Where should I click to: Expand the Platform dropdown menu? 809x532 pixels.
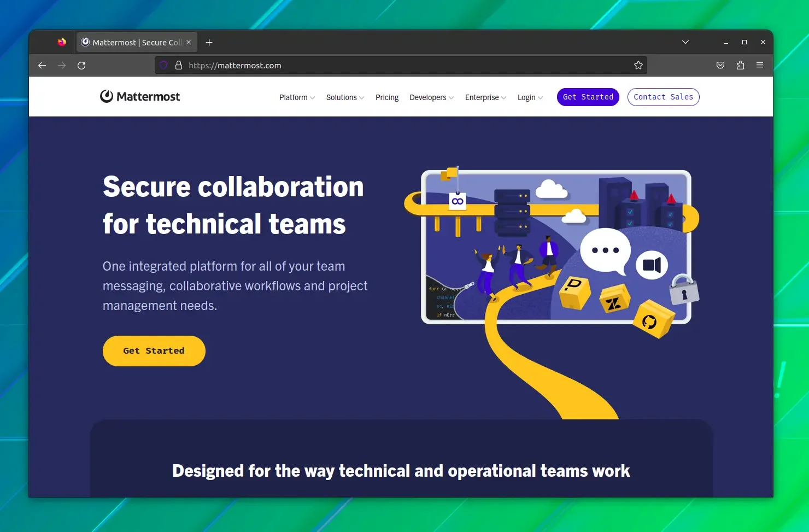click(297, 97)
